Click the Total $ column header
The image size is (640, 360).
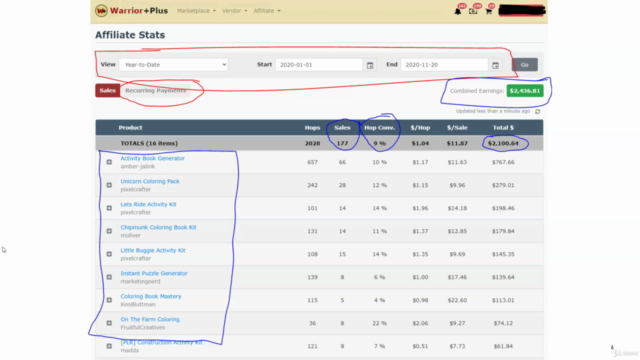point(503,127)
